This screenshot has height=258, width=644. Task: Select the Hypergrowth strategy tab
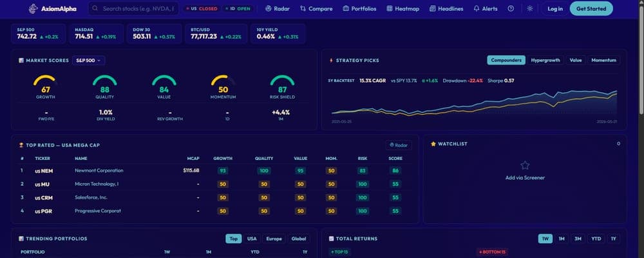(x=545, y=60)
